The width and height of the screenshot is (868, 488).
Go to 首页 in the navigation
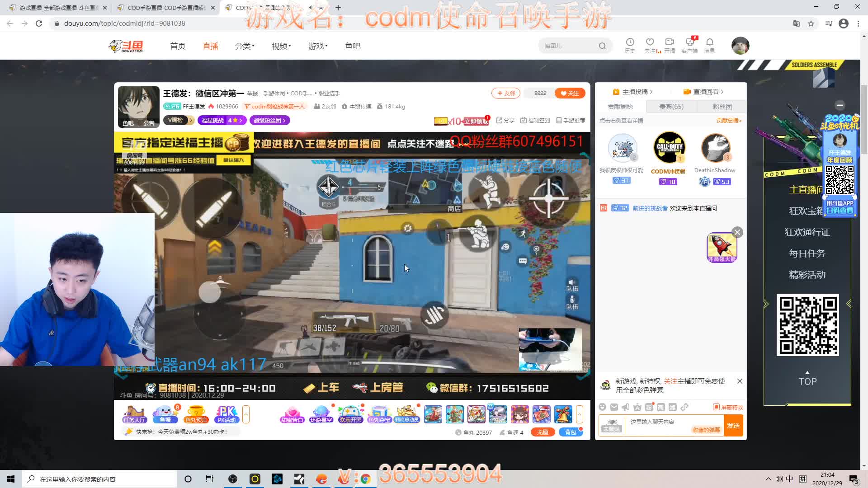point(178,46)
